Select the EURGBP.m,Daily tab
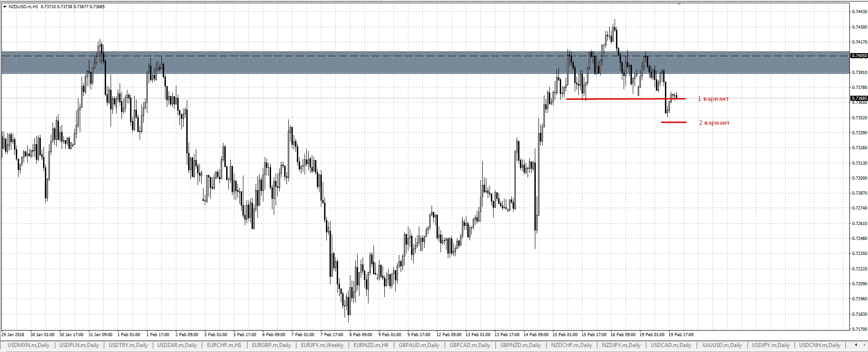 (x=271, y=345)
